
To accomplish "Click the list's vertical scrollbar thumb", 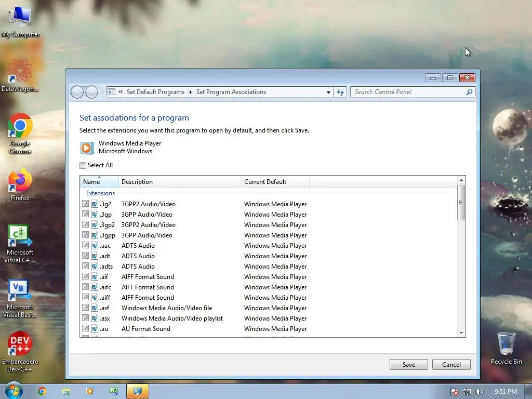I will pos(461,203).
